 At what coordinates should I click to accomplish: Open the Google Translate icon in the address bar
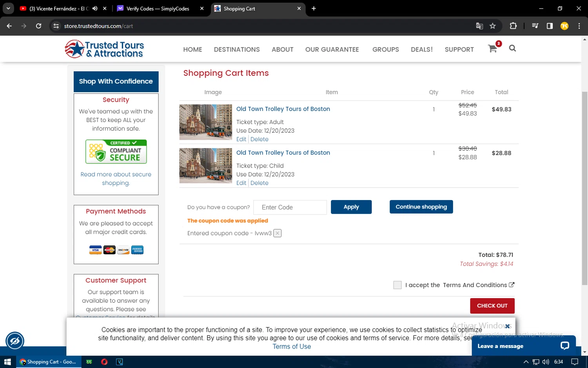click(479, 26)
